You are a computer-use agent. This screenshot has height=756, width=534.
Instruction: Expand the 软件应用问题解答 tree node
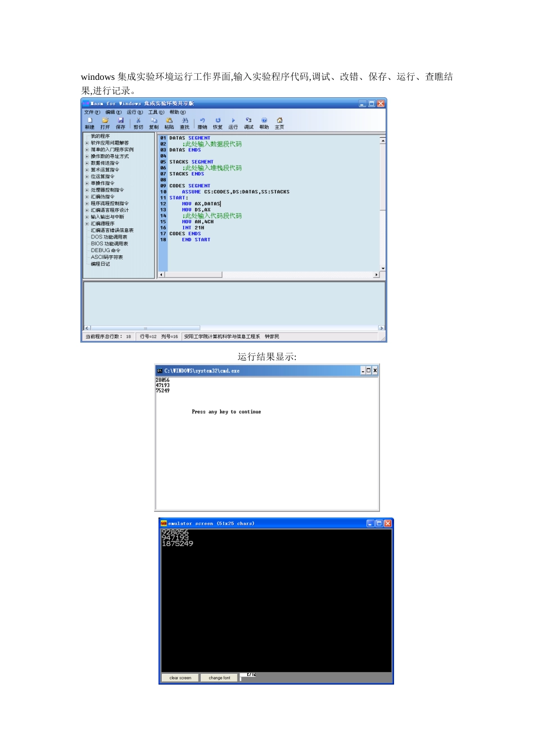pyautogui.click(x=87, y=143)
